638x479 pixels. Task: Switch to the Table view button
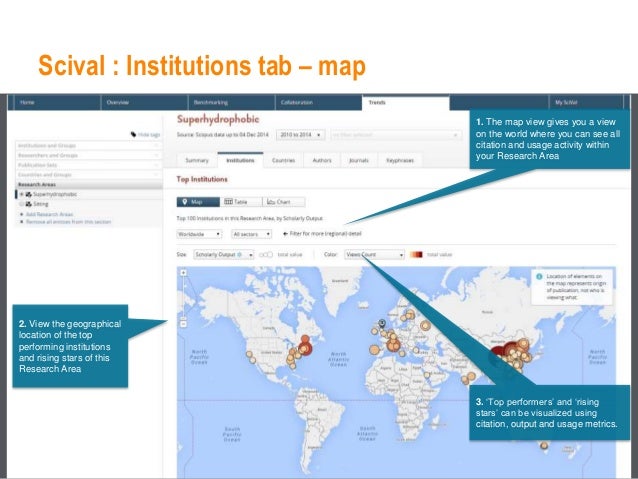(240, 202)
